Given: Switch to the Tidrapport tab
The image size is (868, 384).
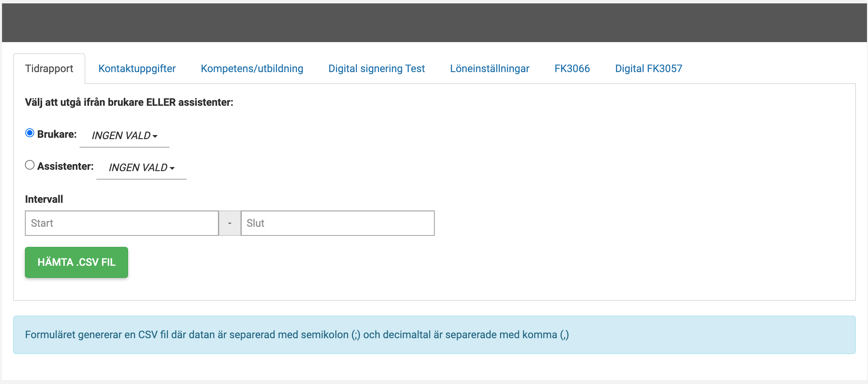Looking at the screenshot, I should click(x=49, y=69).
